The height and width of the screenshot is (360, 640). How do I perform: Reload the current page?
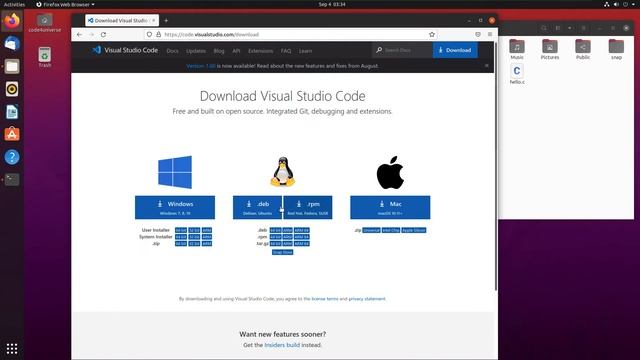[x=104, y=35]
